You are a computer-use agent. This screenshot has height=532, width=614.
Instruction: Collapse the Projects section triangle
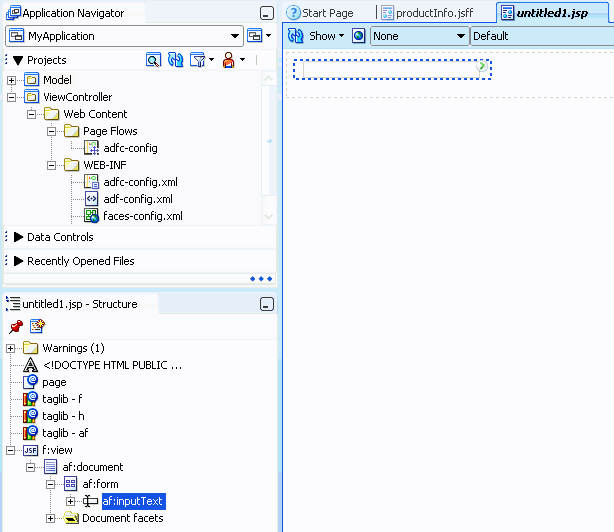[18, 60]
